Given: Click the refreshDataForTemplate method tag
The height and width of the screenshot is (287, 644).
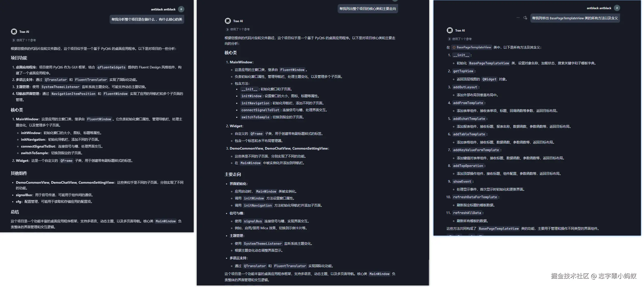Looking at the screenshot, I should [475, 197].
